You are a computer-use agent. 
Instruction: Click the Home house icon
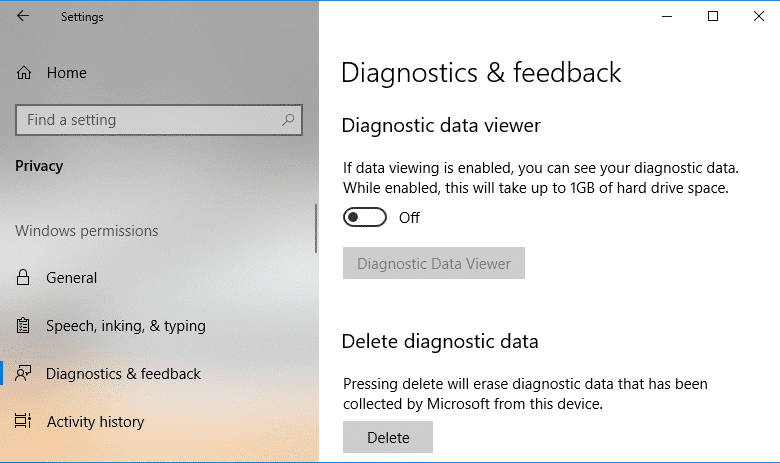pos(24,73)
